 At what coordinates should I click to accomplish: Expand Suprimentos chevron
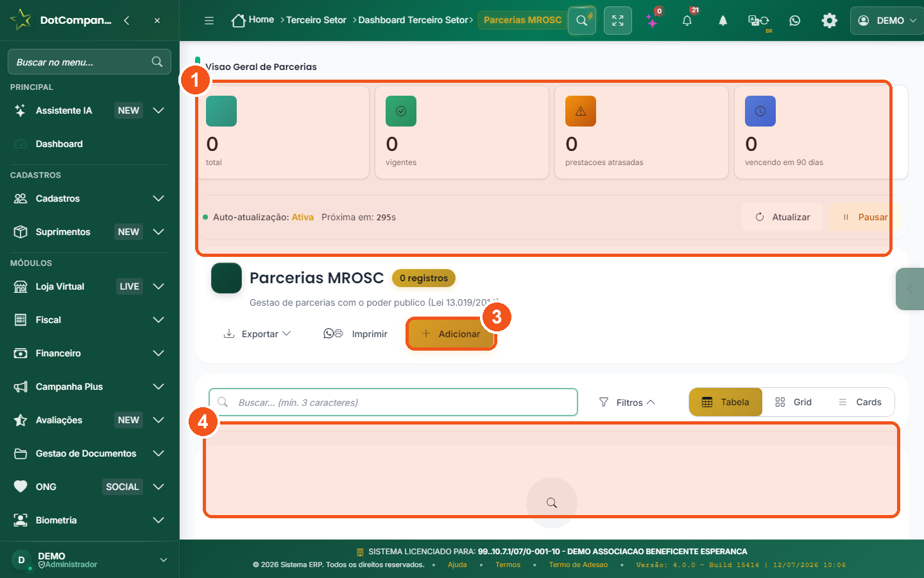158,232
